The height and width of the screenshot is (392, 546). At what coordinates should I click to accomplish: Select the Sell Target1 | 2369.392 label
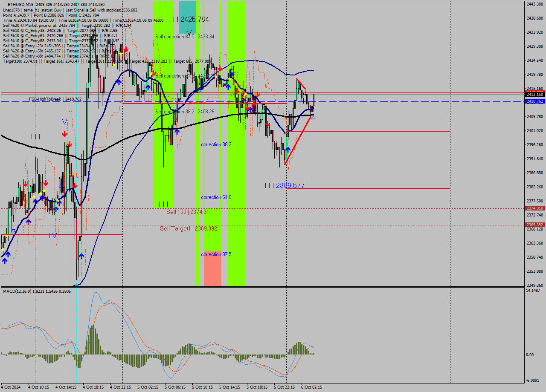pyautogui.click(x=189, y=228)
